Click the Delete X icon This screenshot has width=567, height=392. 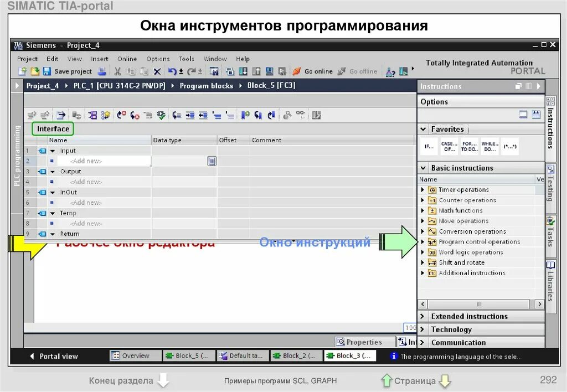tap(157, 71)
